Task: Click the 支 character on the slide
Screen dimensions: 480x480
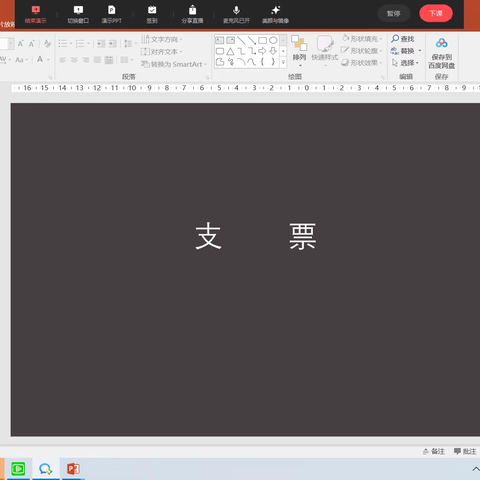Action: pyautogui.click(x=208, y=236)
